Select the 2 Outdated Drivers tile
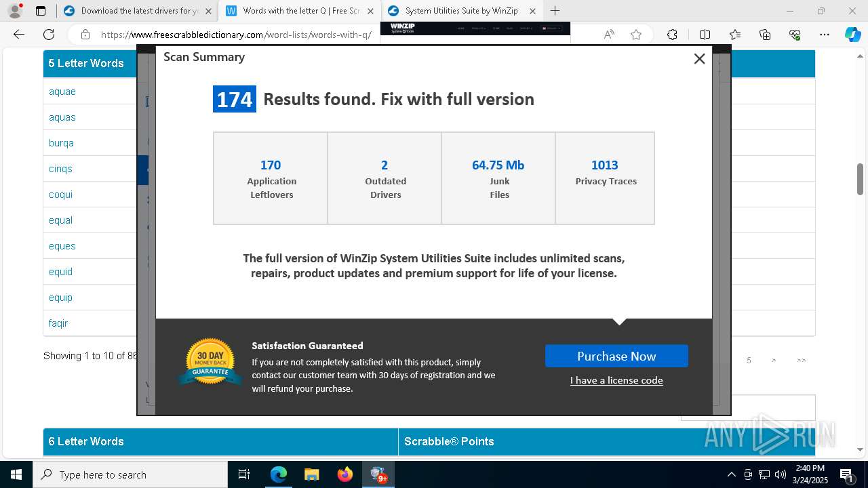The image size is (868, 488). (x=384, y=178)
